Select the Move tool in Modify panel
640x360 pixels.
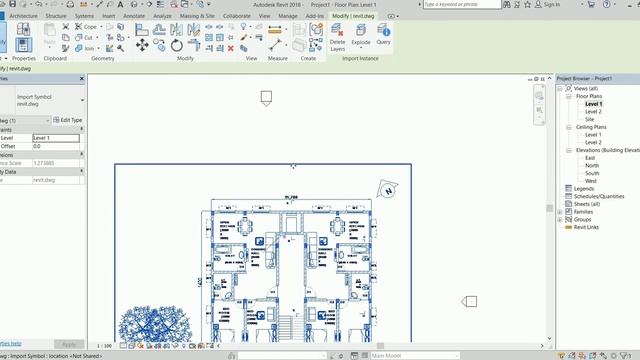point(142,45)
